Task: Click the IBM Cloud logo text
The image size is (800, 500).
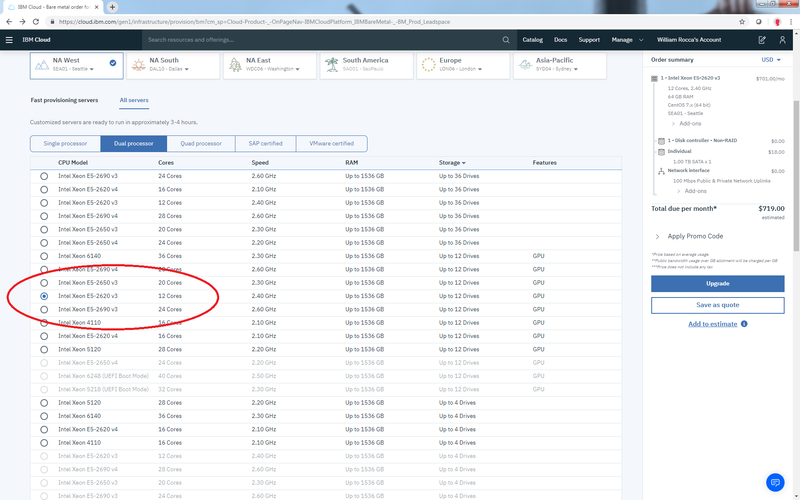Action: click(36, 40)
